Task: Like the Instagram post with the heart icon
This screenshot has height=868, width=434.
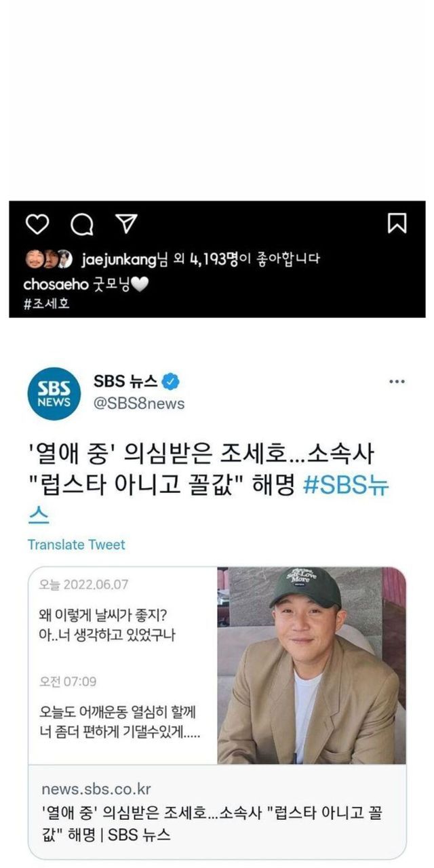Action: (39, 224)
